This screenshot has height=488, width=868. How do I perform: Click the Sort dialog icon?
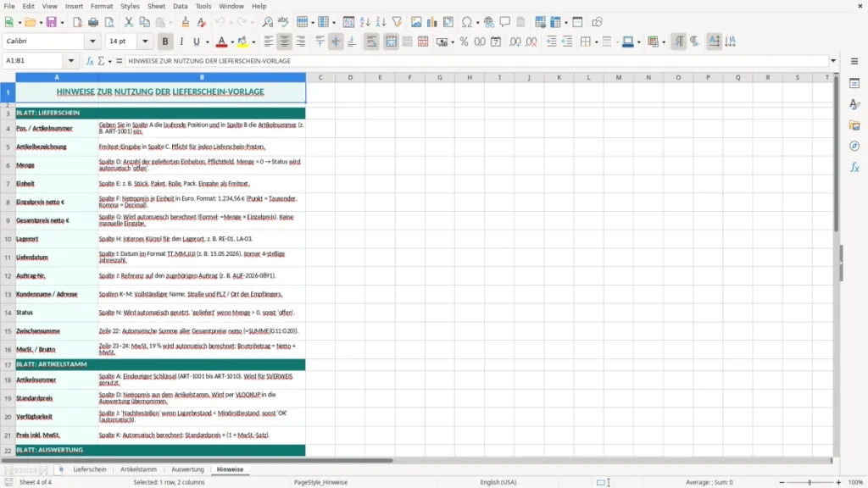[348, 22]
